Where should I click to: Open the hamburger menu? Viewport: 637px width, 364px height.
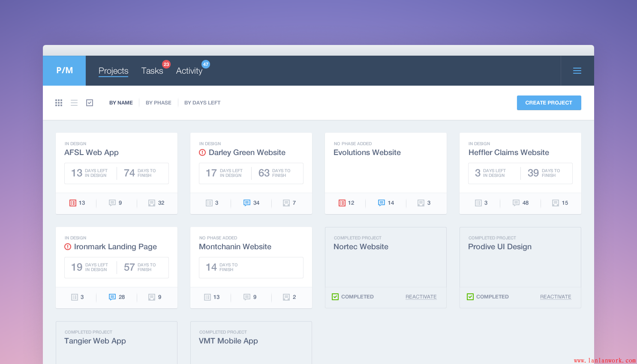coord(577,71)
